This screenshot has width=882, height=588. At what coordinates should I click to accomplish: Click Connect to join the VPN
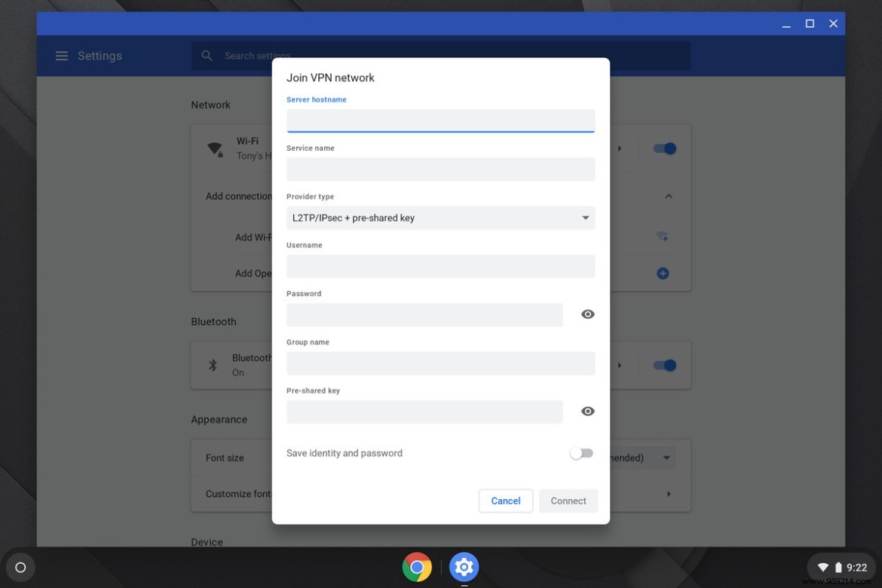click(568, 501)
